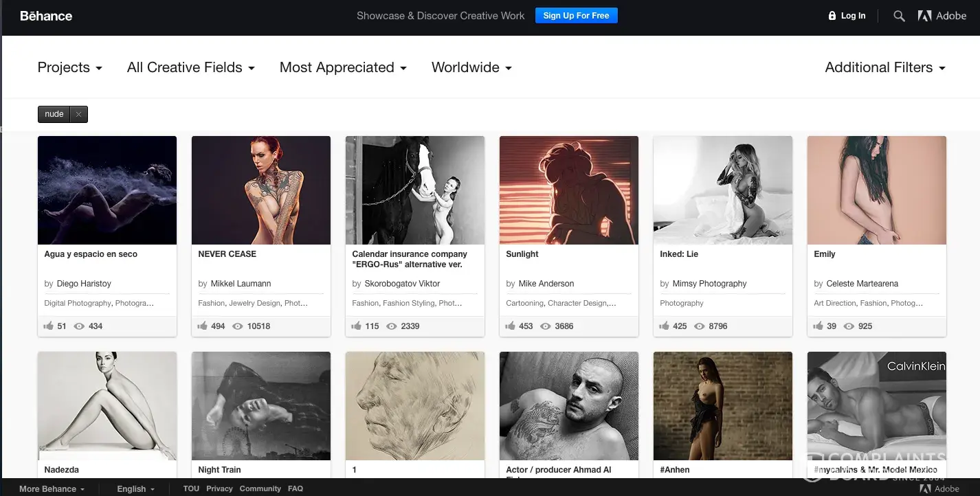Open Agua y espacio en seco project title
Screen dimensions: 980x496
coord(91,254)
